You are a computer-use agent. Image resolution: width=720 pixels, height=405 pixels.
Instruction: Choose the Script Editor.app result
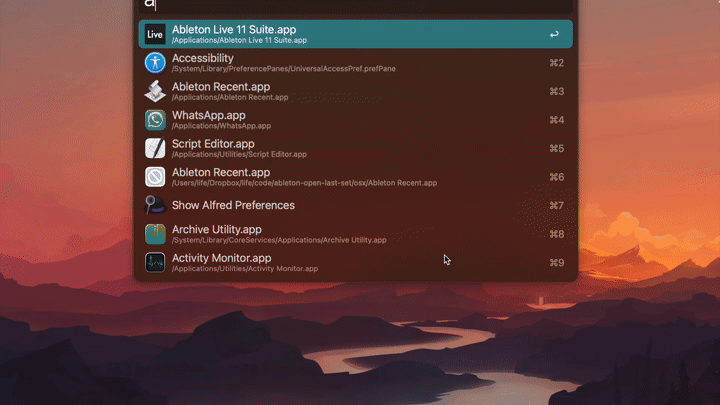point(356,148)
